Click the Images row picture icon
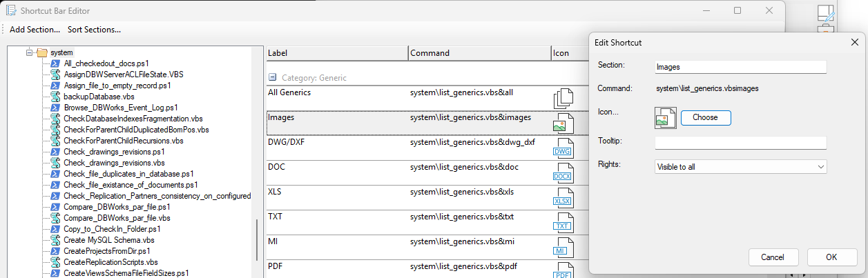 (x=563, y=123)
